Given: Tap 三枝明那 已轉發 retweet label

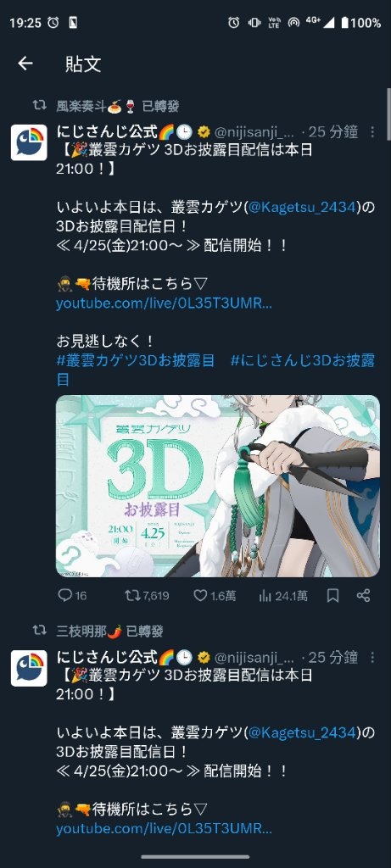Looking at the screenshot, I should pos(109,631).
